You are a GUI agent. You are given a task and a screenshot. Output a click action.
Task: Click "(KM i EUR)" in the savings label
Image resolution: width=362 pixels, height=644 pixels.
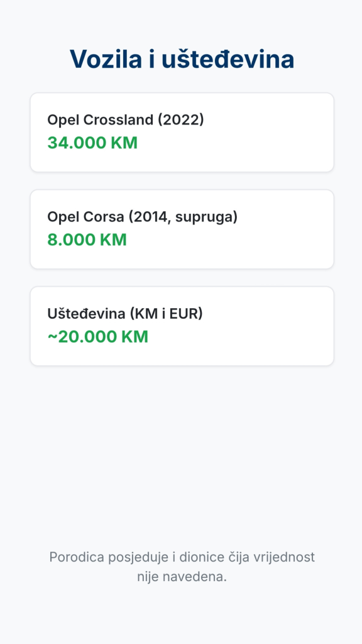[166, 314]
